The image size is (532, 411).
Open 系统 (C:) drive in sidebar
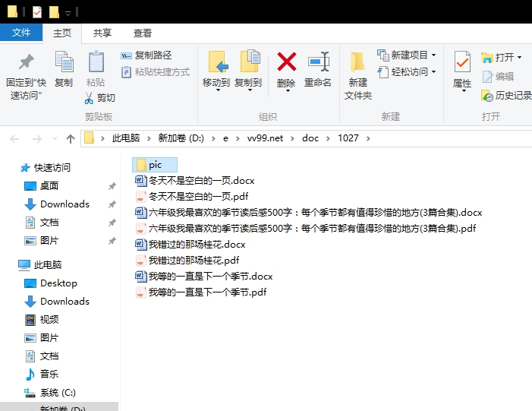coord(50,393)
